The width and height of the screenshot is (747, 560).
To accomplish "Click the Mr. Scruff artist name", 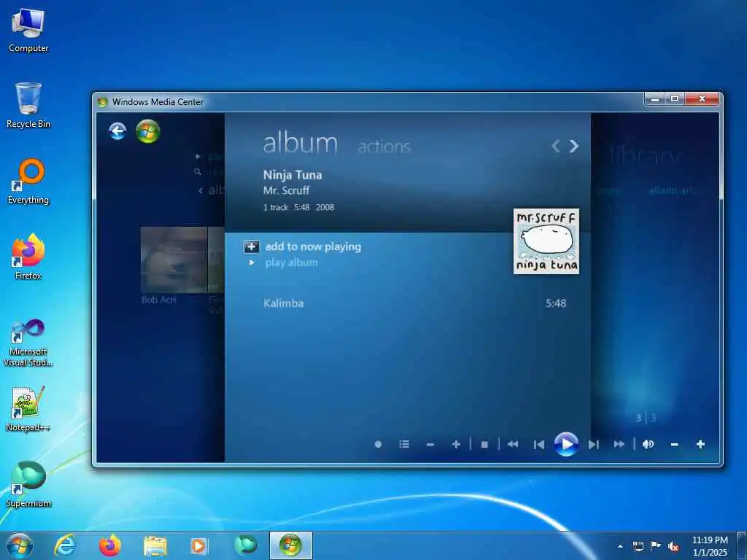I will (x=286, y=190).
